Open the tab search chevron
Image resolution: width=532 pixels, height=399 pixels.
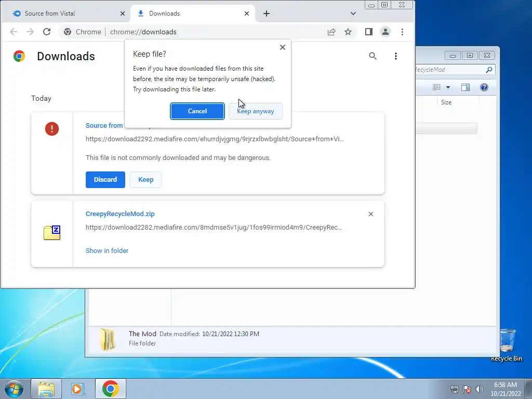(353, 14)
